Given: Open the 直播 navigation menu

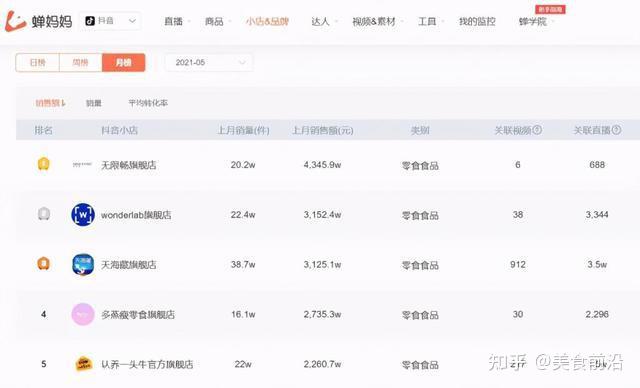Looking at the screenshot, I should 173,21.
